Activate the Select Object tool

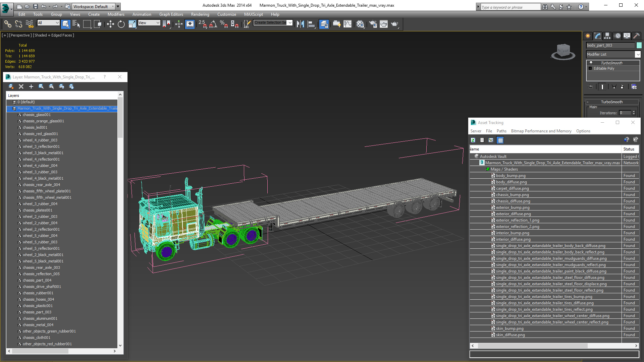(65, 24)
